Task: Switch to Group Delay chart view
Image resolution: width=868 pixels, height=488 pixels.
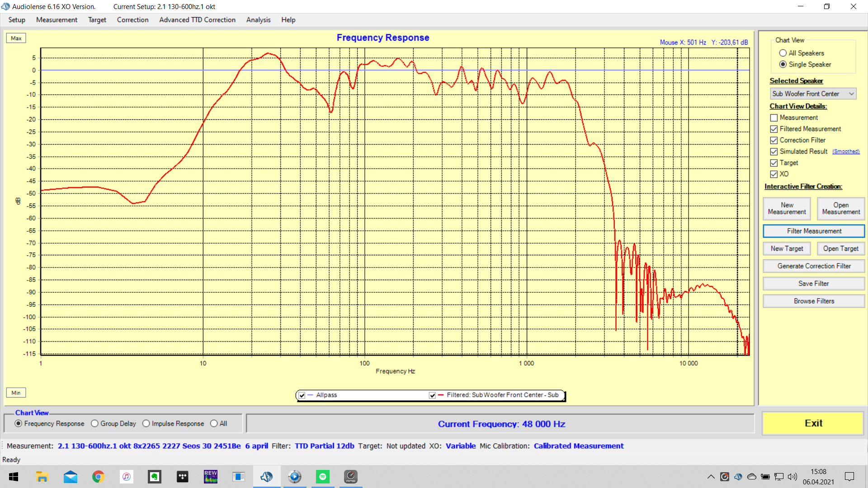Action: (x=94, y=424)
